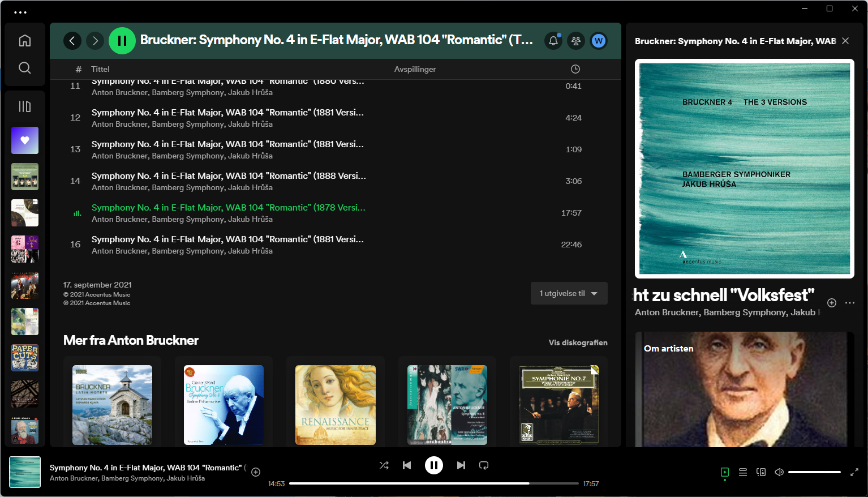The image size is (868, 497).
Task: Mute the volume speaker icon
Action: [779, 472]
